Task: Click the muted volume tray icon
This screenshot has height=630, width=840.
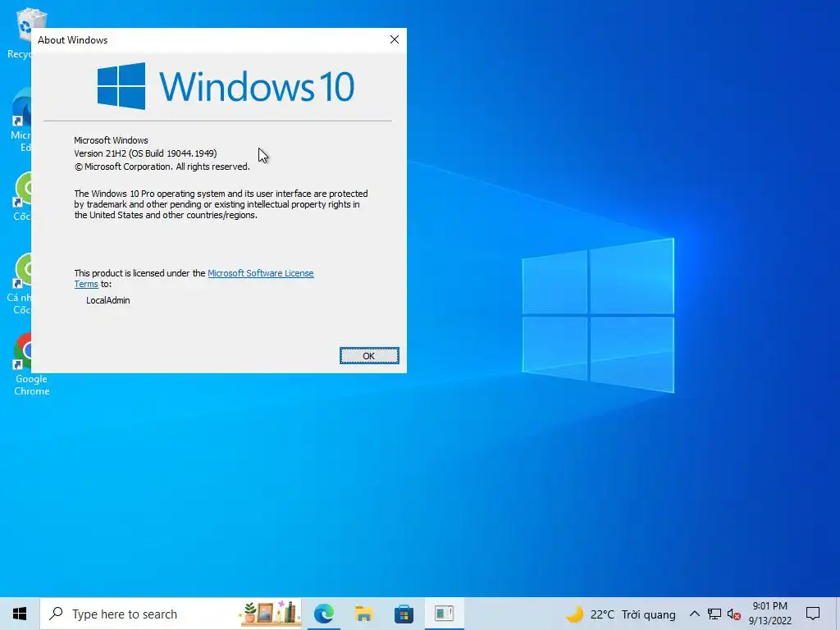Action: 734,614
